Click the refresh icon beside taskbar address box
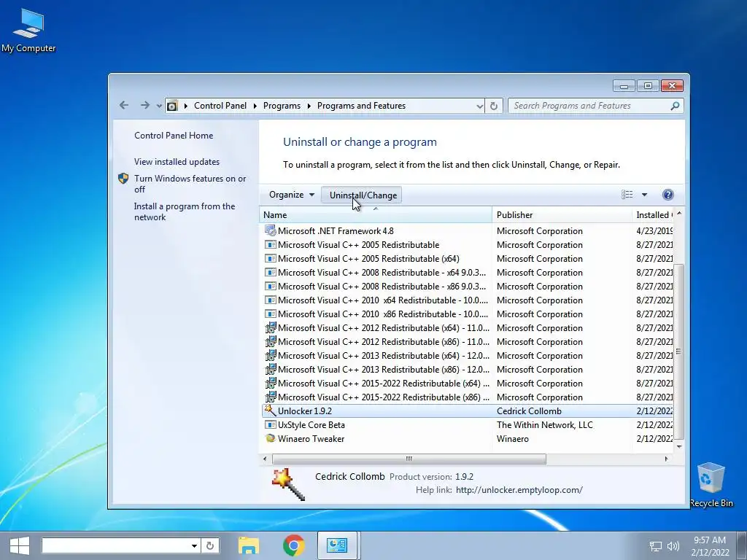The height and width of the screenshot is (560, 747). [210, 545]
